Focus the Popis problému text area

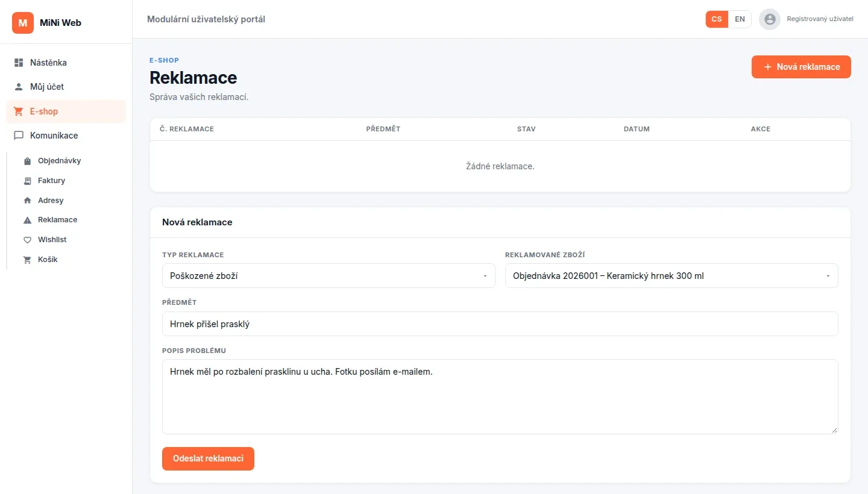[500, 397]
